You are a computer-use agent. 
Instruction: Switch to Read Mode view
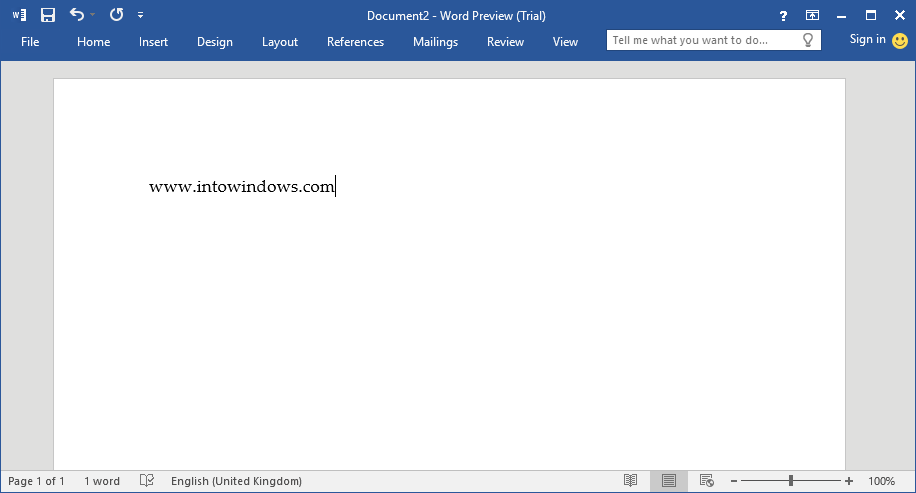point(630,481)
